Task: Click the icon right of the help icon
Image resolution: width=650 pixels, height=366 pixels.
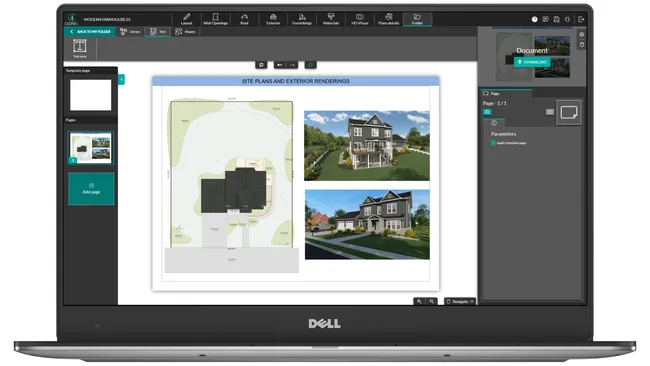Action: [546, 19]
